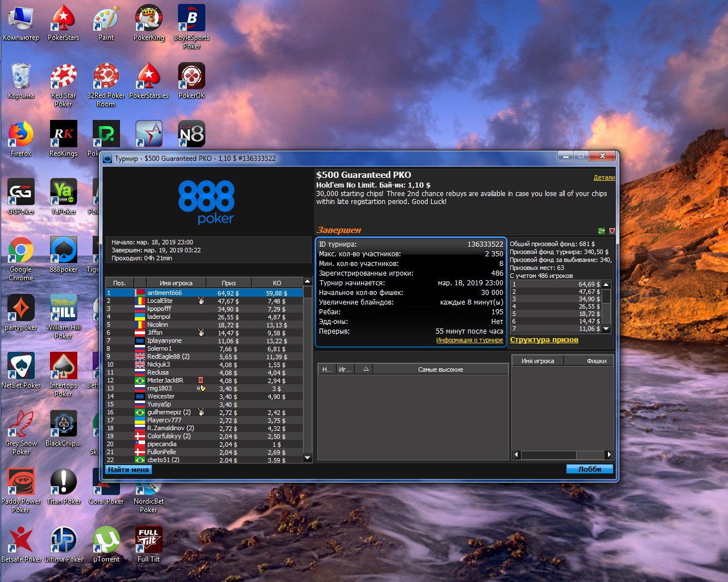
Task: Select player antiment666 in the results
Action: tap(204, 293)
